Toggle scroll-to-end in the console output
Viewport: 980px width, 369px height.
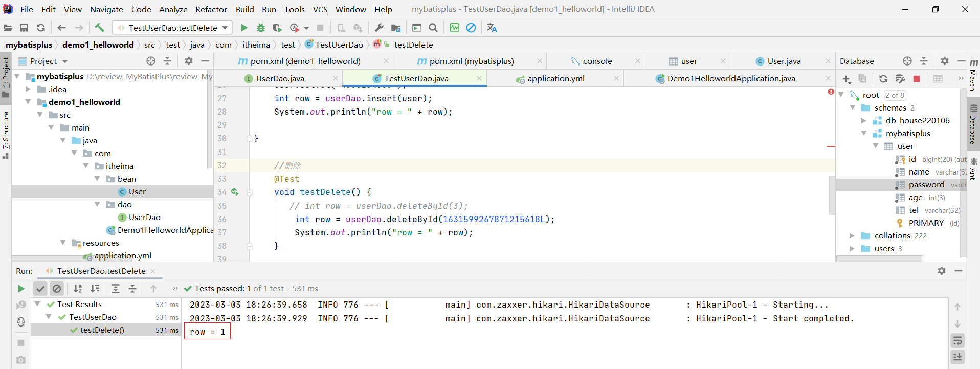tap(957, 357)
